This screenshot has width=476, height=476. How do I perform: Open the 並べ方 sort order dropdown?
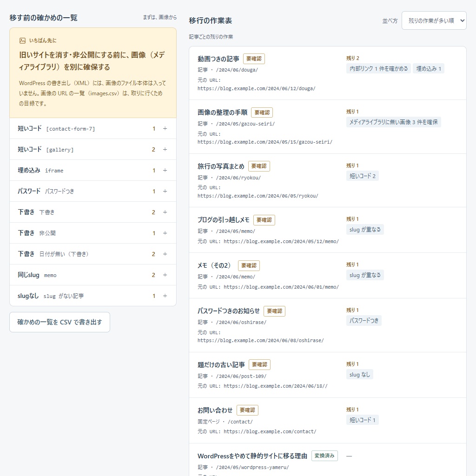click(x=434, y=20)
